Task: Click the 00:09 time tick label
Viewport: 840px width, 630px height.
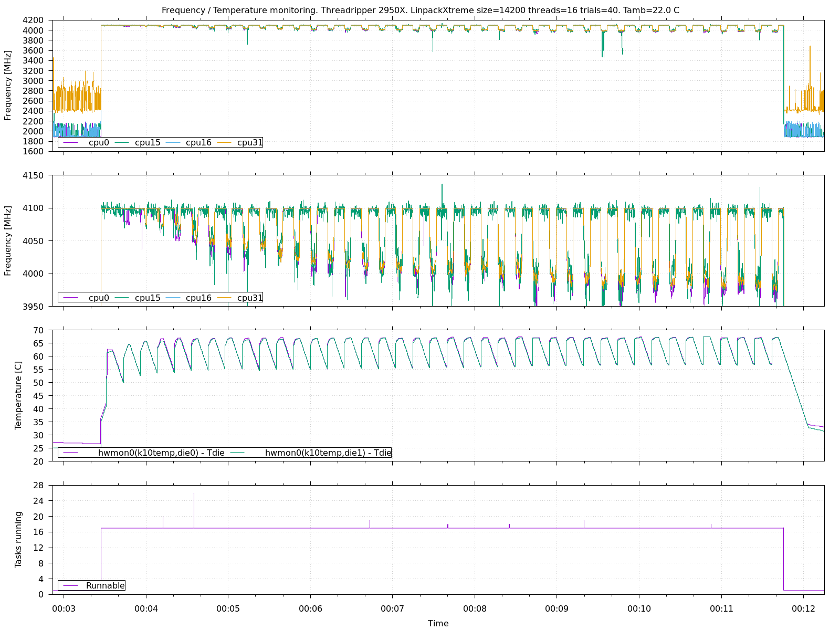Action: (556, 608)
